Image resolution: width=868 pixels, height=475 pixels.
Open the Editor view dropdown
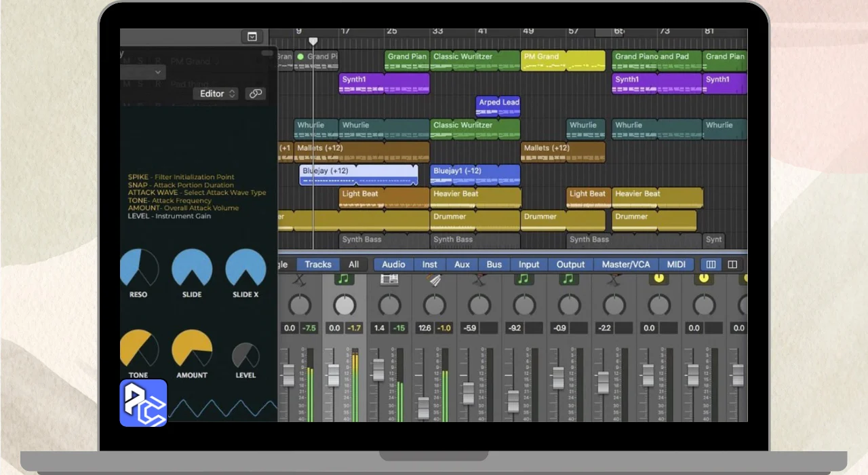pyautogui.click(x=217, y=94)
